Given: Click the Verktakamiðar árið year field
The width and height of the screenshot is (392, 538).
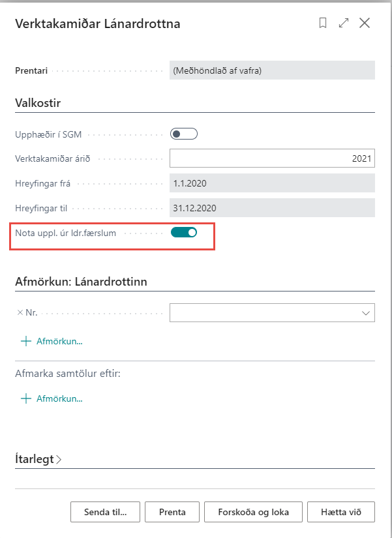Looking at the screenshot, I should point(271,158).
